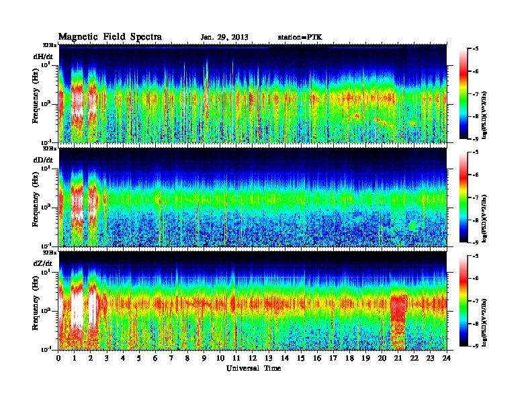This screenshot has width=532, height=411.
Task: Click the -5 tick of dH/dt color bar
Action: (476, 49)
